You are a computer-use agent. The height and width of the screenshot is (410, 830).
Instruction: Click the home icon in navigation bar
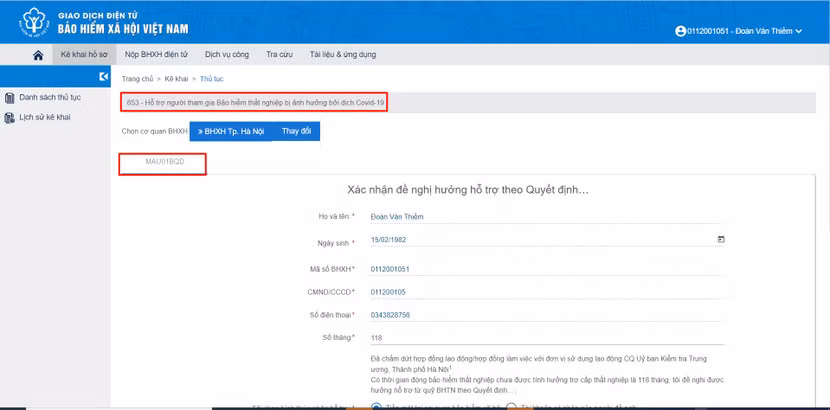38,55
